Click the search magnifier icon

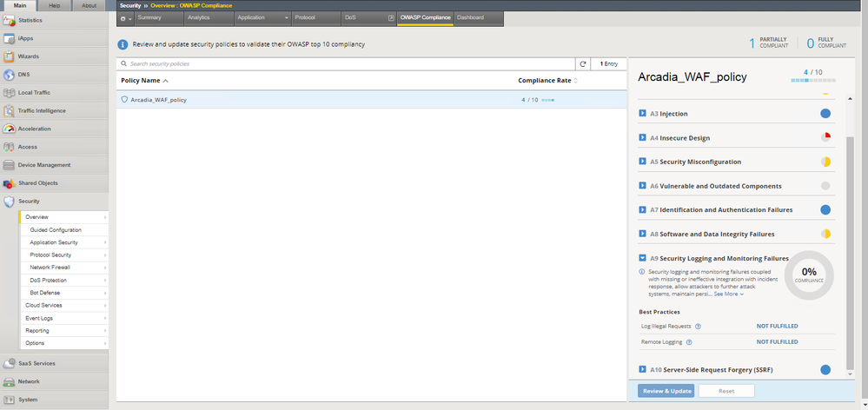click(x=124, y=64)
